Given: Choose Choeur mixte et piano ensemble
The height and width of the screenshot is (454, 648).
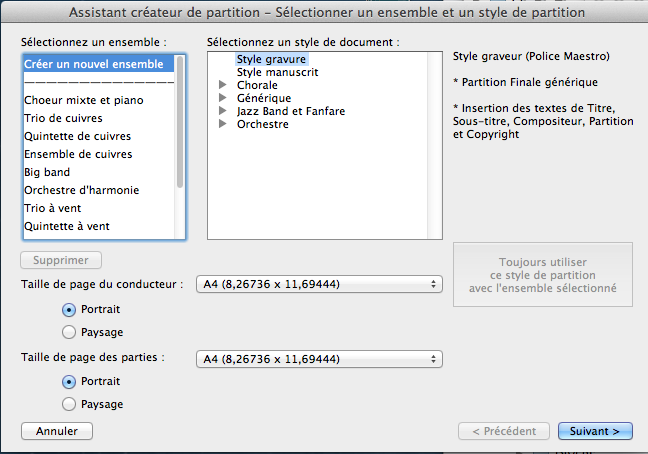Looking at the screenshot, I should pos(84,100).
